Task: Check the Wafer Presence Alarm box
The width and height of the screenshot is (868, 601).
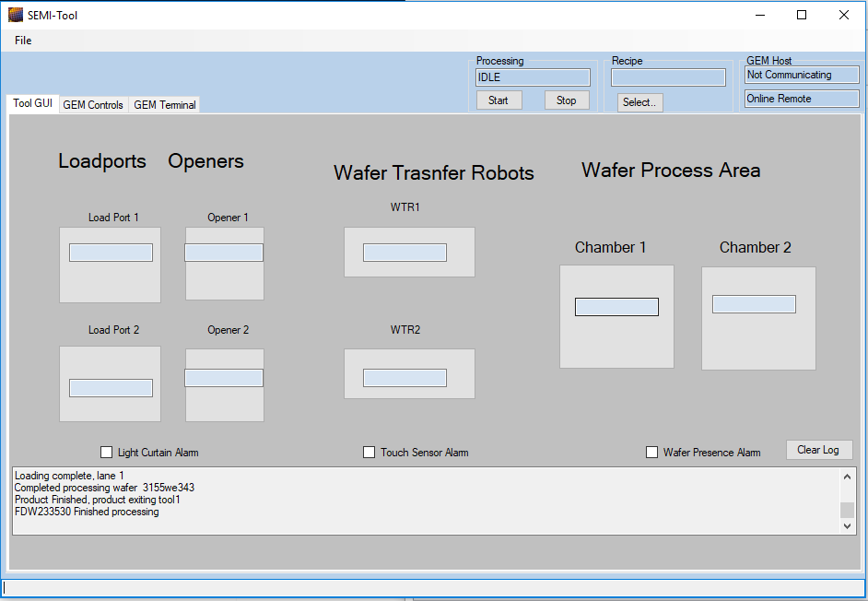Action: [x=652, y=452]
